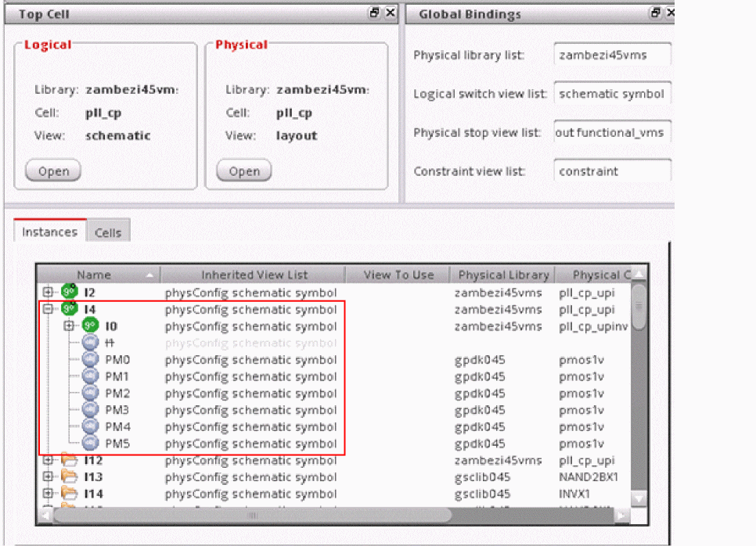Screen dimensions: 756x546
Task: Collapse the I4 instance tree node
Action: coord(48,308)
